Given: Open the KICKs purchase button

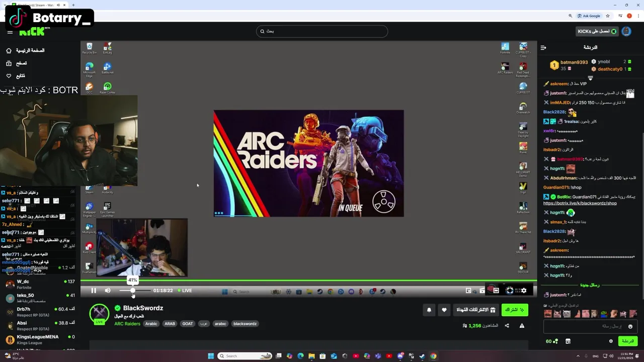Looking at the screenshot, I should (x=597, y=31).
